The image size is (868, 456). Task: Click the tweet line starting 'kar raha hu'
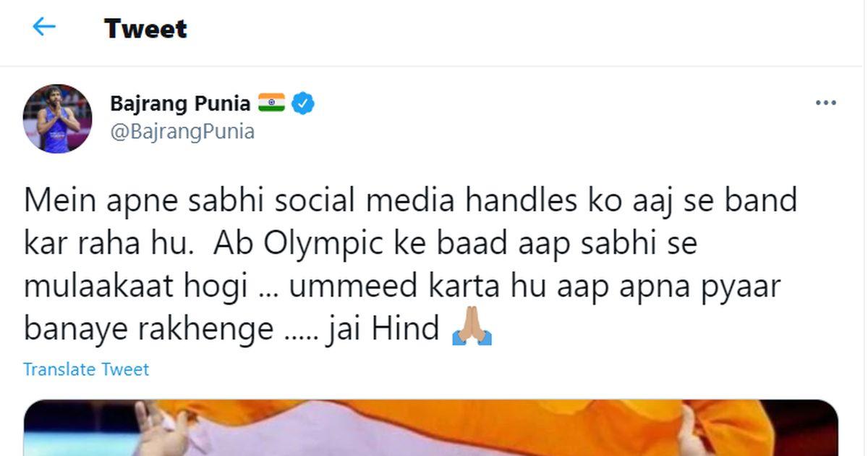click(360, 244)
